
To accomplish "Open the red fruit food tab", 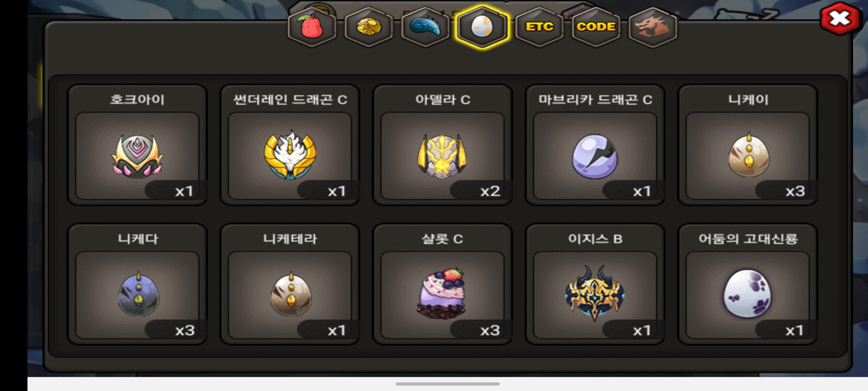I will click(x=312, y=27).
